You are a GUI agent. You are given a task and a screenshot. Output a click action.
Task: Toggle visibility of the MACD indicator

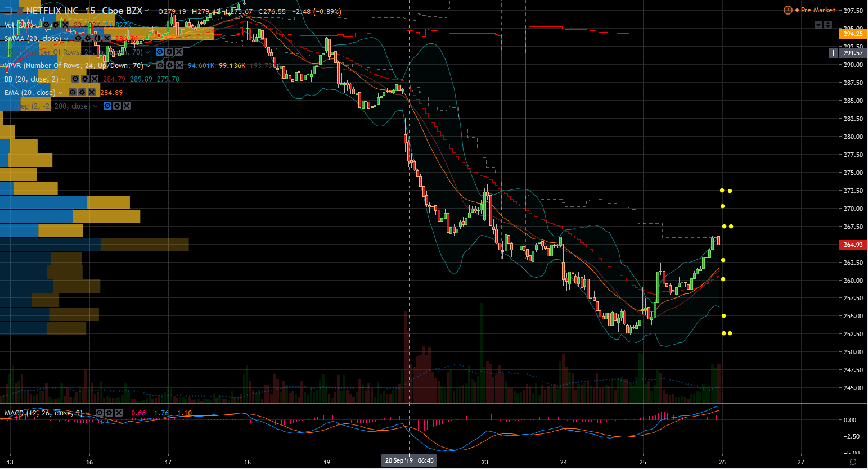(x=100, y=413)
